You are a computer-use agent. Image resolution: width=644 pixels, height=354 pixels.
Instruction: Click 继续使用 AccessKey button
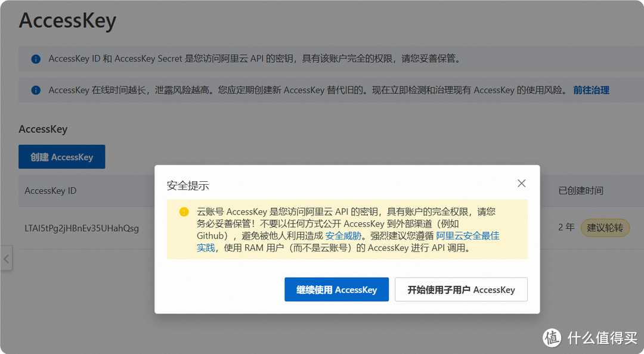click(336, 290)
